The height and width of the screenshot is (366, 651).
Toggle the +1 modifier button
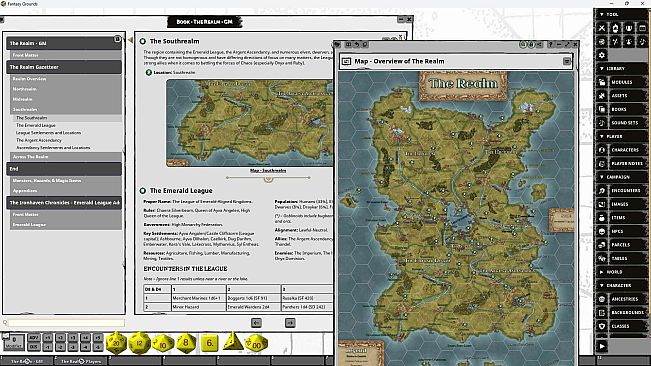(48, 338)
